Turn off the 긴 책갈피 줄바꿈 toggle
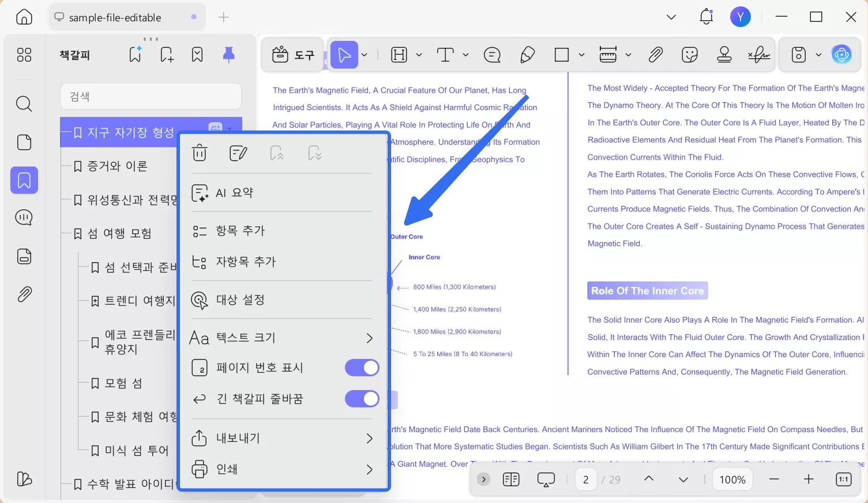Image resolution: width=868 pixels, height=503 pixels. click(362, 398)
